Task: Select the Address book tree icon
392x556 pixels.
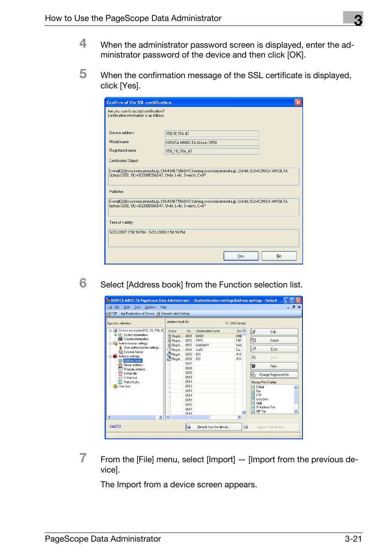Action: coord(120,361)
